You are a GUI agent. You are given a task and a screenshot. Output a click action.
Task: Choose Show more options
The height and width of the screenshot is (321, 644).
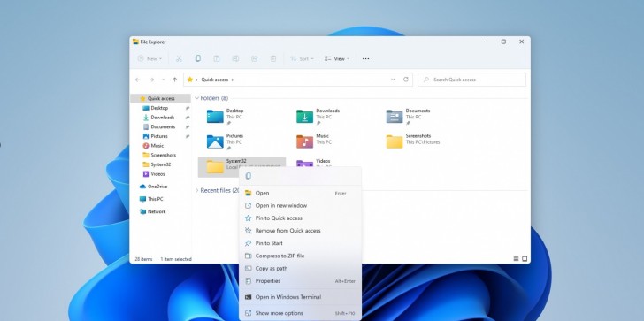click(300, 313)
